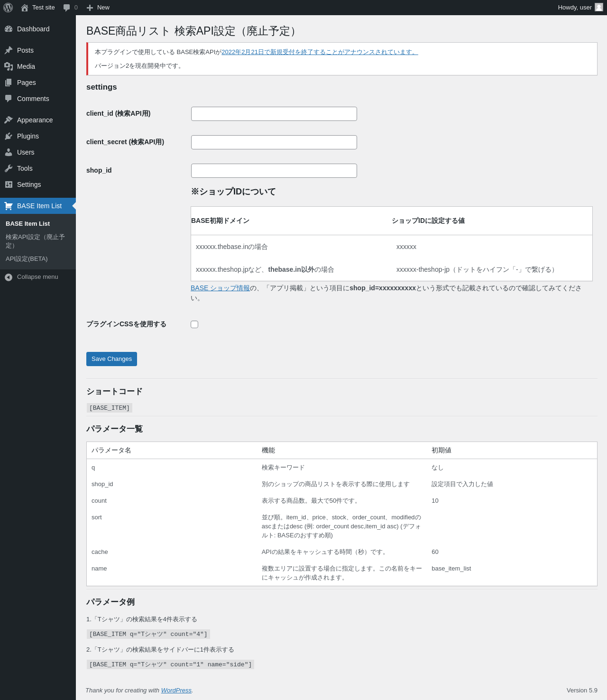Open the Tools menu

point(38,168)
